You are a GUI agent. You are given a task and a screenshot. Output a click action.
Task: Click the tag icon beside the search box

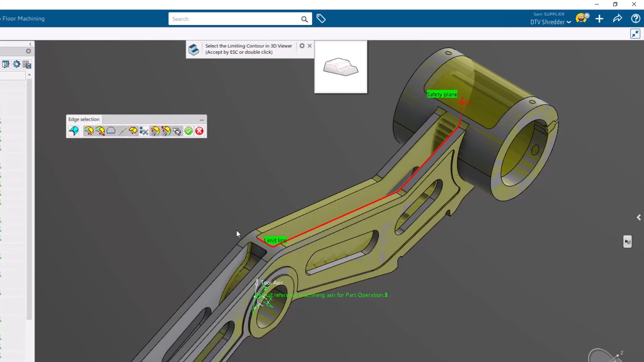pos(321,19)
